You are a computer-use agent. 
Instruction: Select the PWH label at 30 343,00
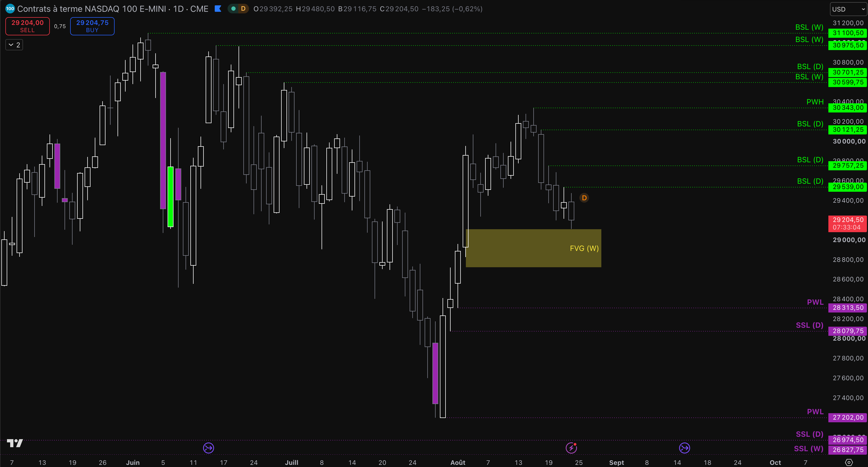click(x=815, y=102)
